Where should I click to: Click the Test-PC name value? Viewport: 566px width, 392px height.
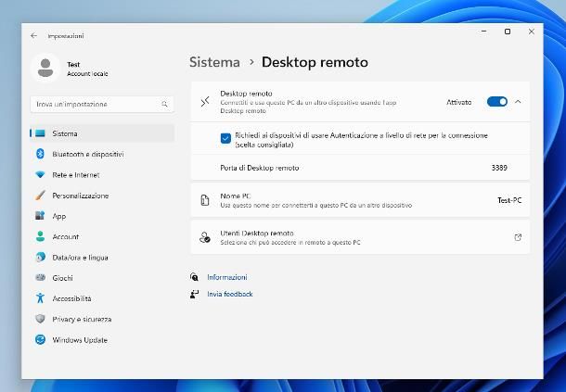coord(509,200)
